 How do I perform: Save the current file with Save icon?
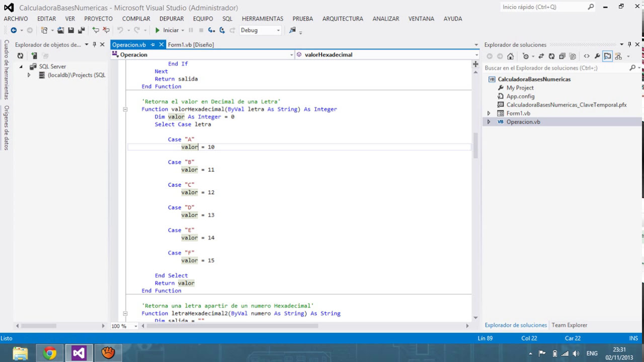[71, 30]
